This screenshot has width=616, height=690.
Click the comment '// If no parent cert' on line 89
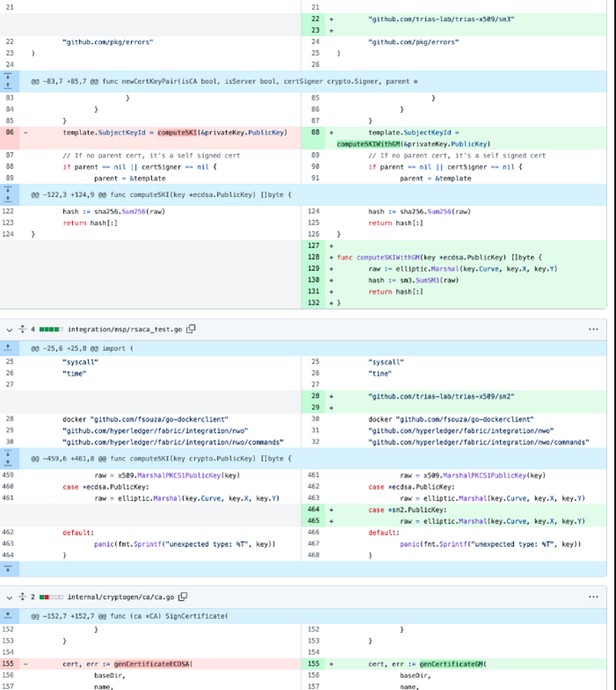coord(457,155)
